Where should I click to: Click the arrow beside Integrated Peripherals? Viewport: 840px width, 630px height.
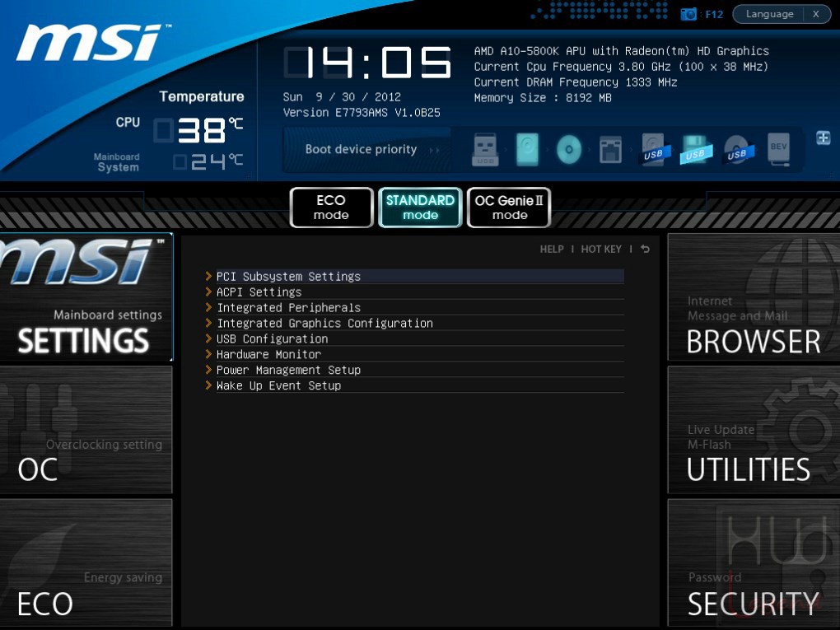pos(208,307)
